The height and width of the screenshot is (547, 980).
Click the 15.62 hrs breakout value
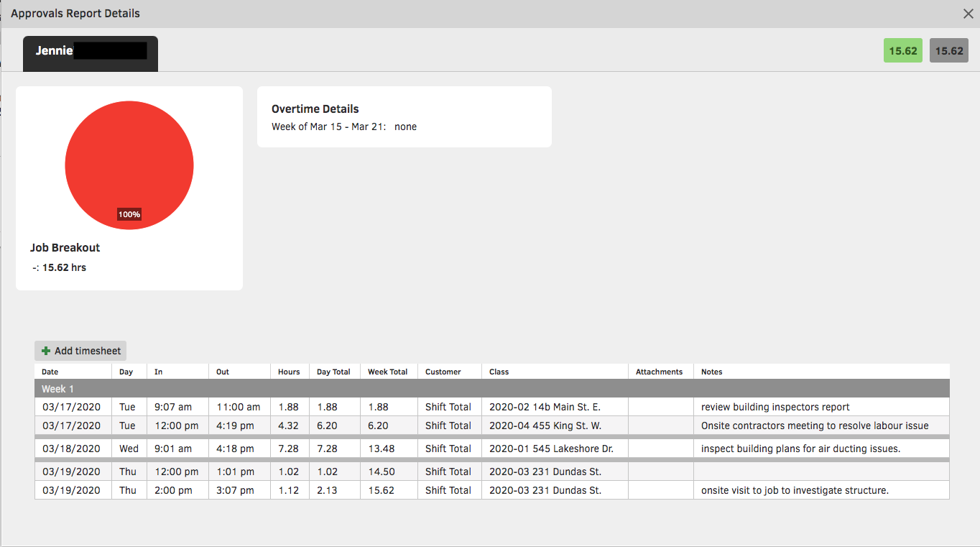click(x=64, y=267)
